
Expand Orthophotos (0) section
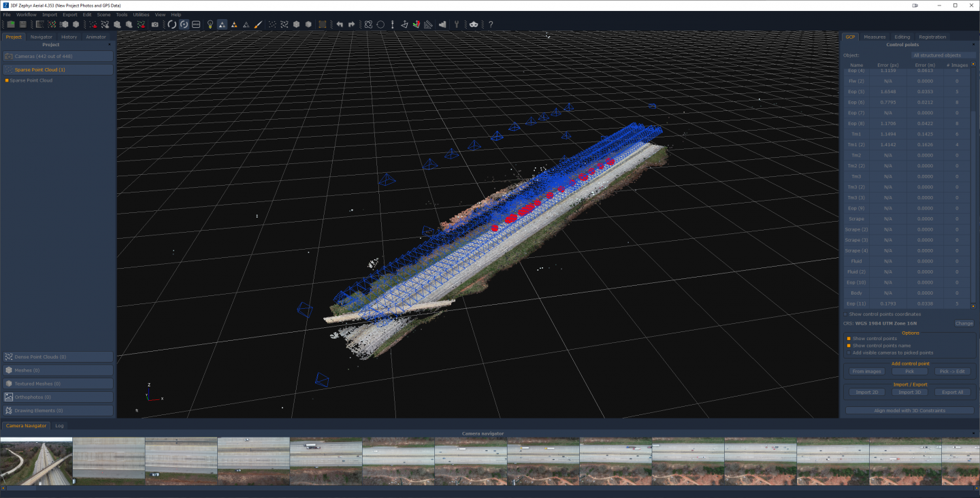pyautogui.click(x=57, y=397)
